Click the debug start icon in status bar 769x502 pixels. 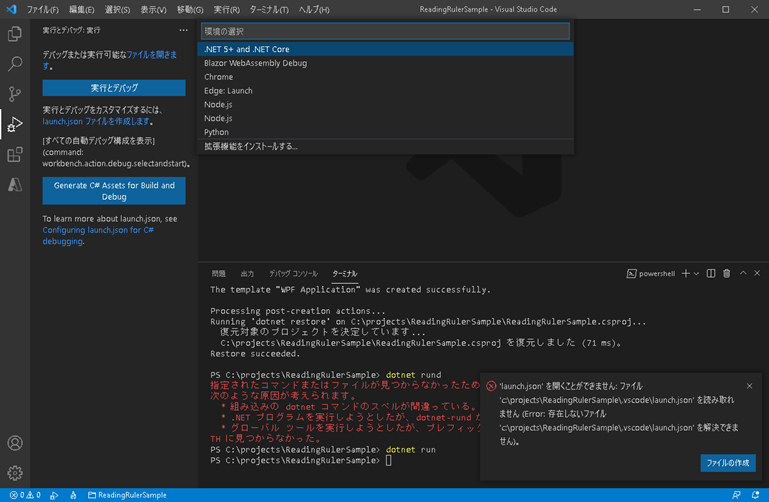(54, 495)
